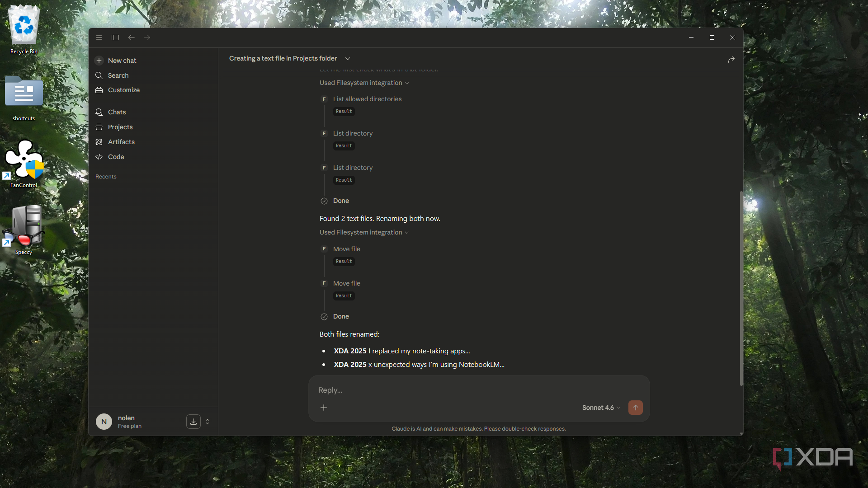Open the Sonnet 4.6 model selector

pos(601,408)
